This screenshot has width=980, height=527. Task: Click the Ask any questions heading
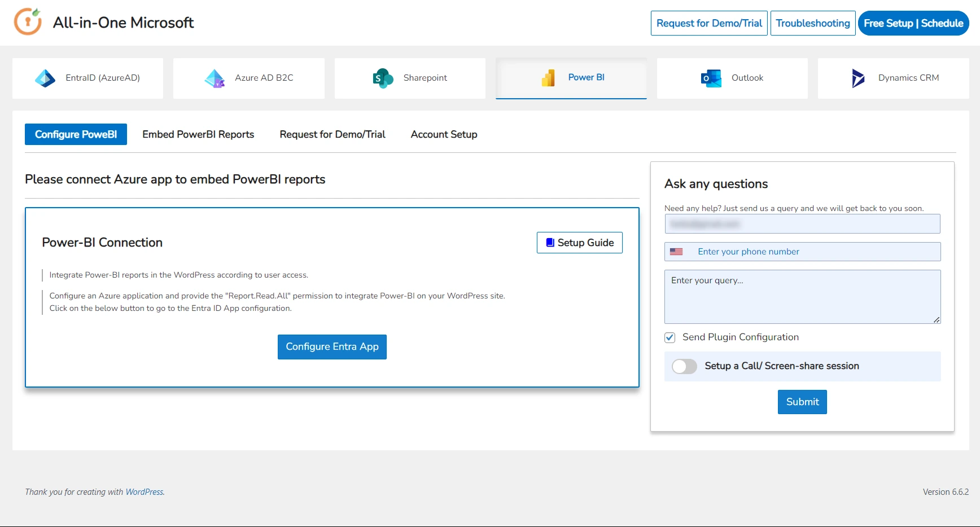click(x=716, y=184)
